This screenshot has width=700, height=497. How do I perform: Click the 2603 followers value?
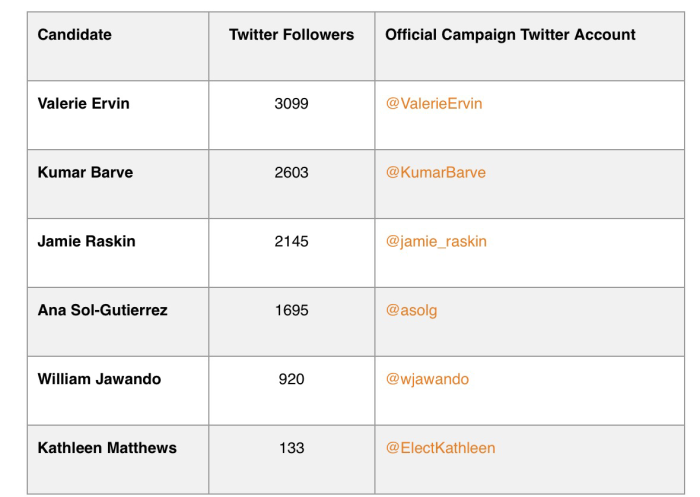[292, 172]
